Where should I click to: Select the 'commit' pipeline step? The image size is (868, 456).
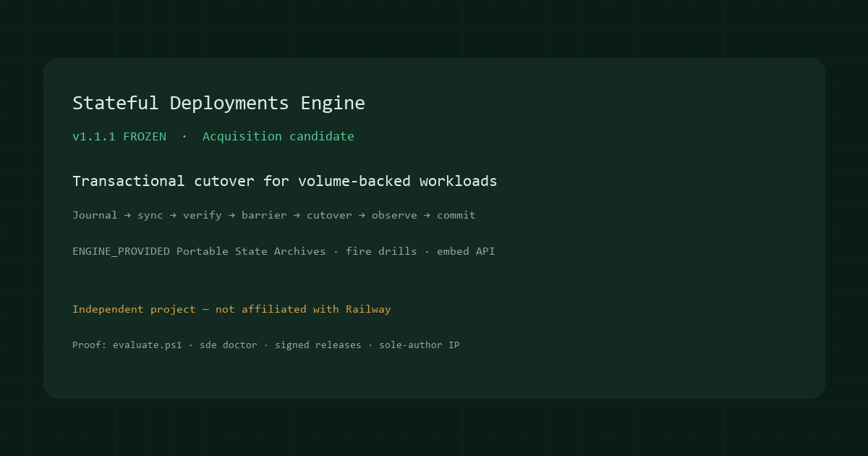coord(456,215)
